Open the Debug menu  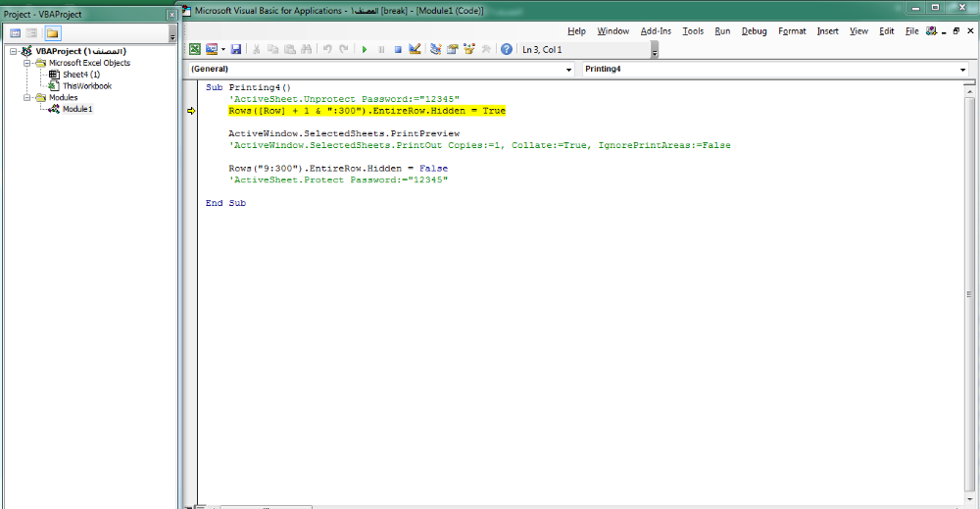(x=754, y=30)
